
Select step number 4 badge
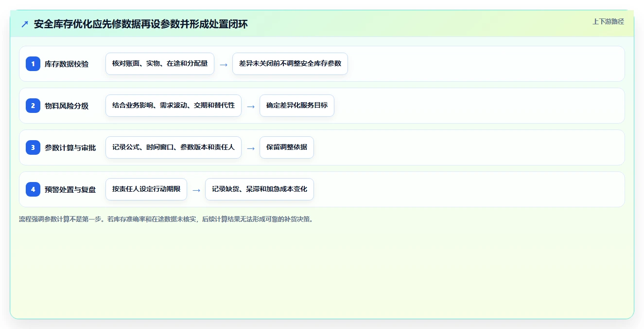tap(33, 189)
